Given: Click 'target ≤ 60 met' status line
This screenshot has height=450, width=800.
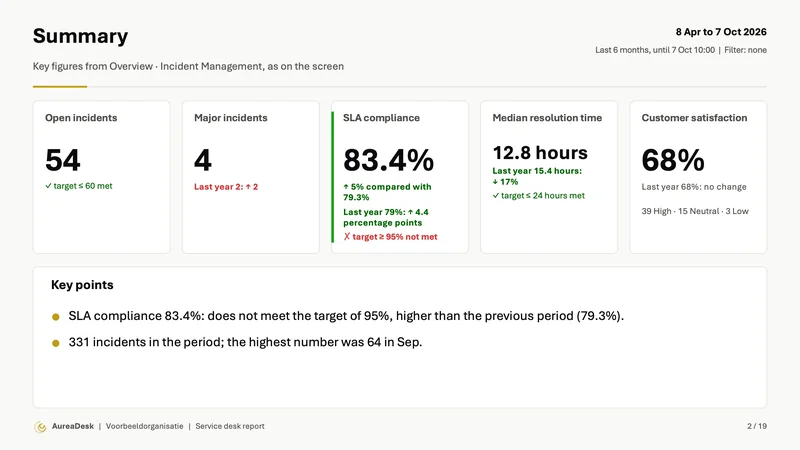Looking at the screenshot, I should pos(79,186).
